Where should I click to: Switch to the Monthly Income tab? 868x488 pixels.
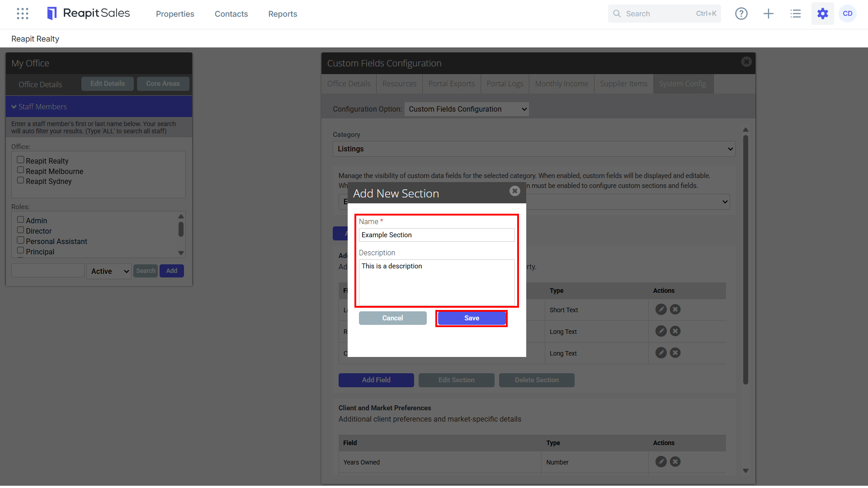tap(561, 84)
